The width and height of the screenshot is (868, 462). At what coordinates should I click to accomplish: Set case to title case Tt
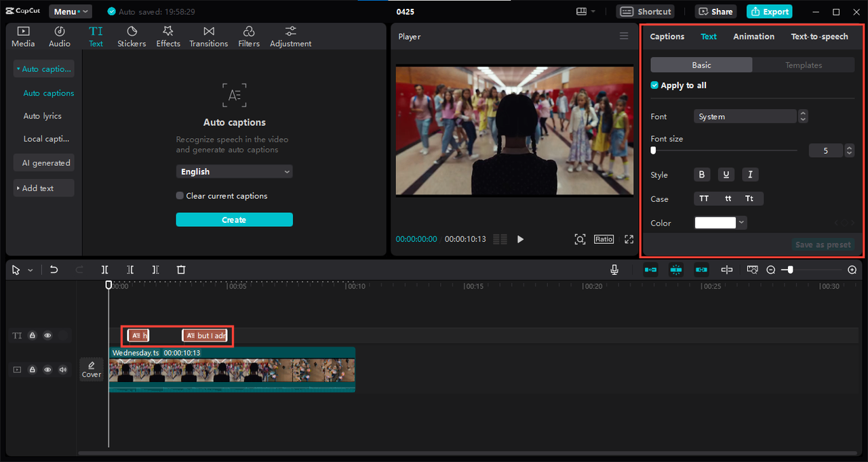[x=749, y=198]
